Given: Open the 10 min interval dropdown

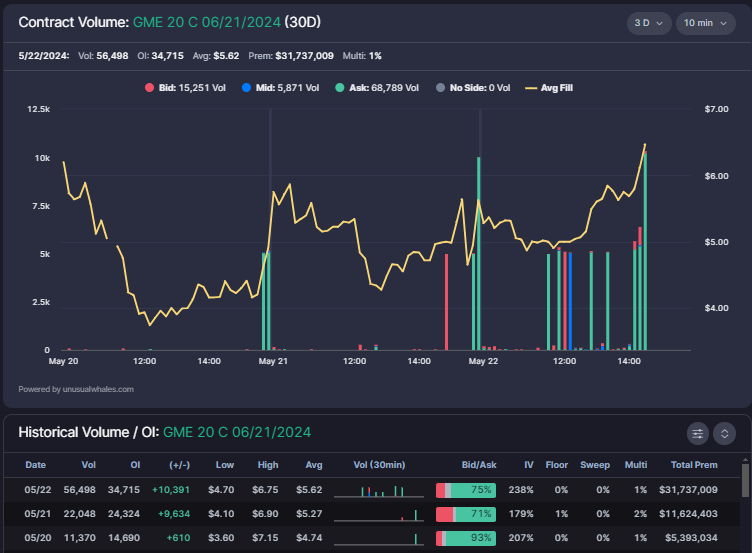Looking at the screenshot, I should pyautogui.click(x=705, y=23).
